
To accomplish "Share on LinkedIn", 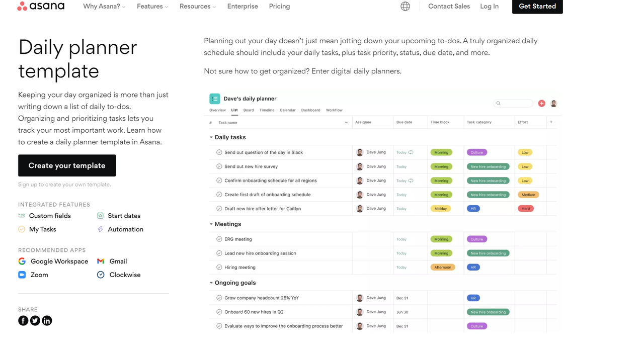I will click(47, 321).
